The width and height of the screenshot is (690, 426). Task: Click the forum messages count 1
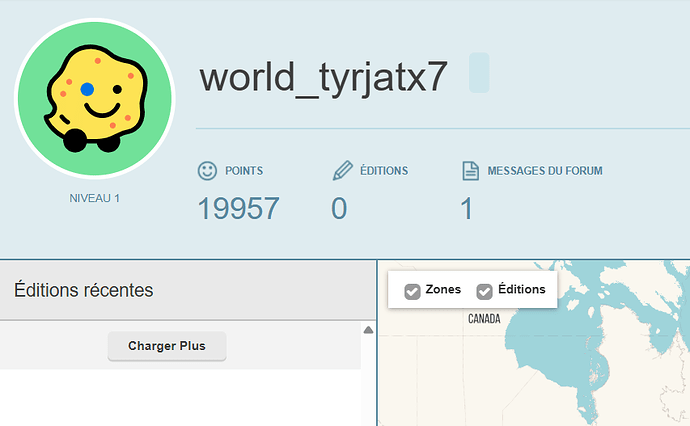click(467, 209)
